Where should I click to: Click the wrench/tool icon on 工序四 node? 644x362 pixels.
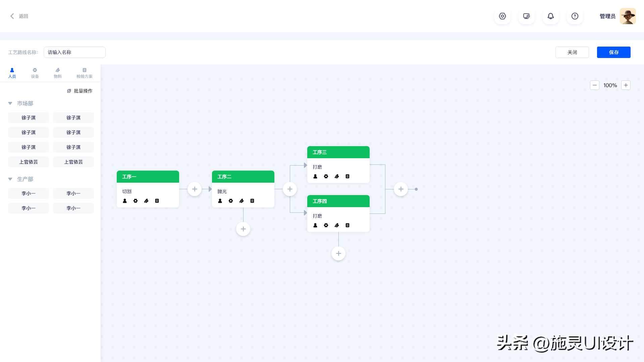tap(337, 226)
